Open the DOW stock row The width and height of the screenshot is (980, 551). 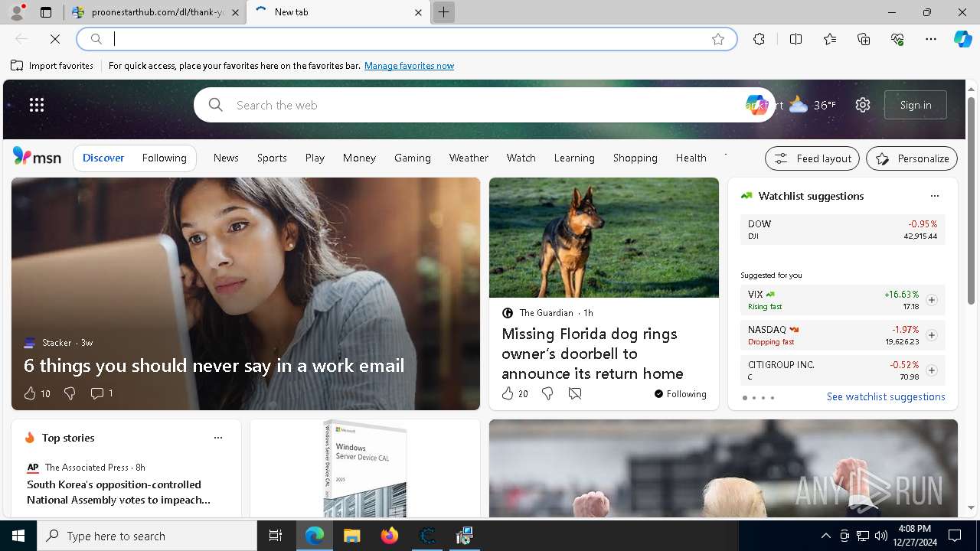(842, 230)
